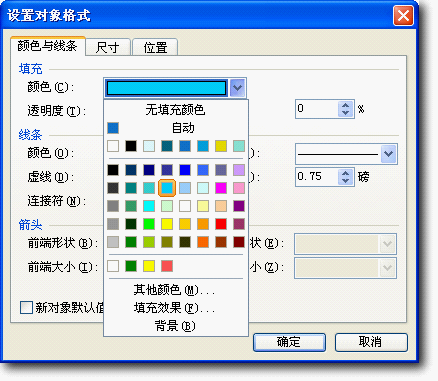
Task: Close the 设置对象格式 dialog
Action: pyautogui.click(x=403, y=15)
